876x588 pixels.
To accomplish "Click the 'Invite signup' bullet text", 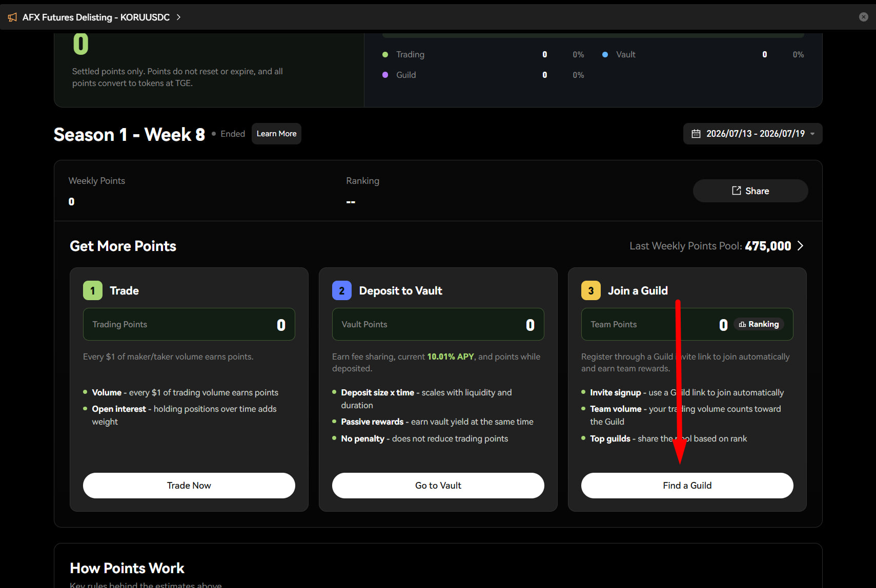I will point(687,392).
